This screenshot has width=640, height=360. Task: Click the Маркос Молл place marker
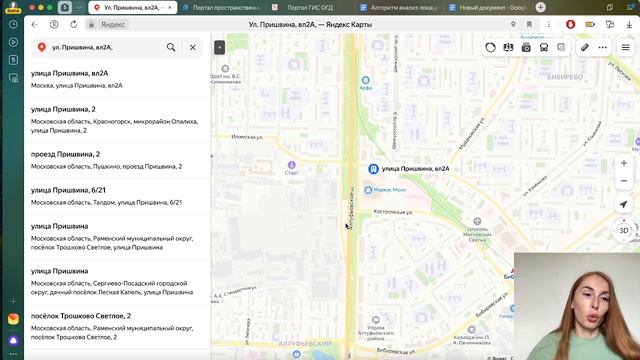pos(368,190)
